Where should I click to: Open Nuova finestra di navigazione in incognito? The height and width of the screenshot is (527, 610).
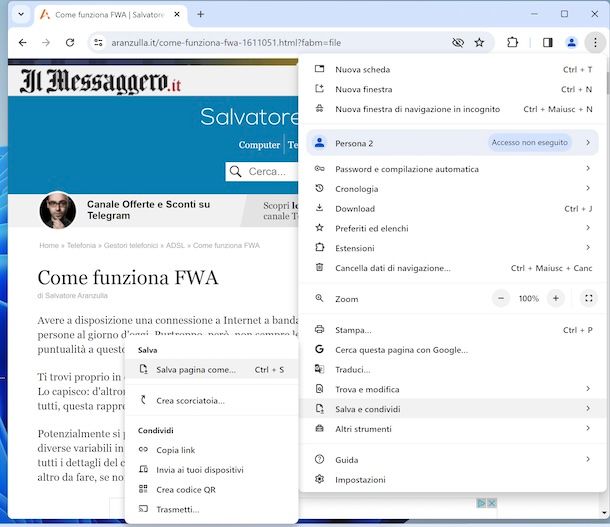[453, 109]
